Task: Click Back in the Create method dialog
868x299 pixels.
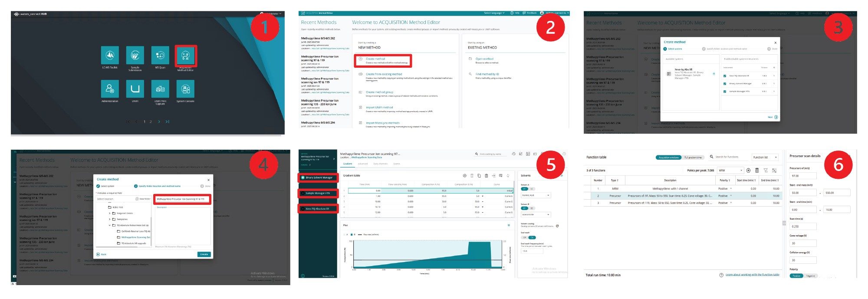Action: coord(102,254)
